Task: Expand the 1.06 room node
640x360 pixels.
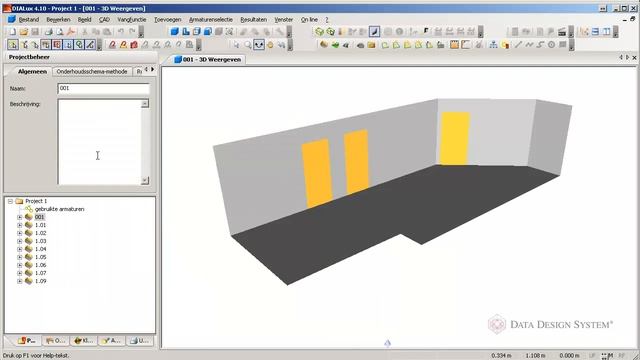Action: [x=20, y=265]
